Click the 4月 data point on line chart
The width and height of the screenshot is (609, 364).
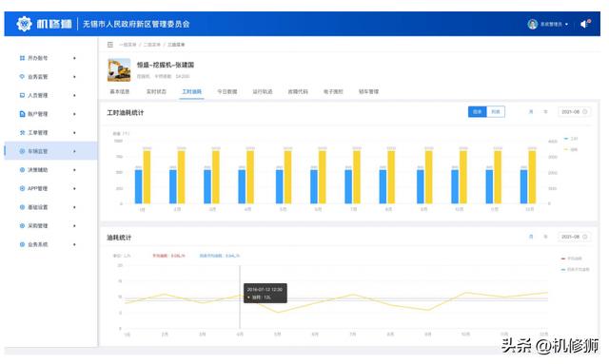(240, 296)
